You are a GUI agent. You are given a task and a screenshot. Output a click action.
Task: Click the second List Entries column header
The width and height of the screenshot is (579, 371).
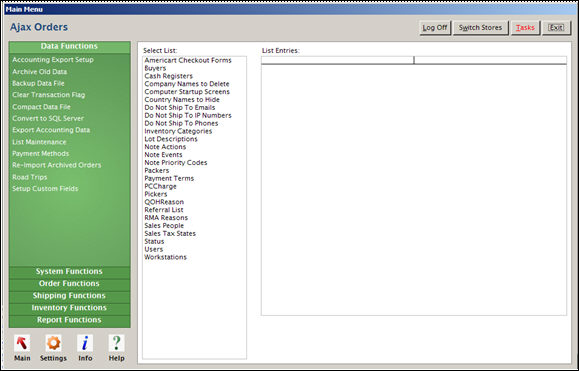point(490,60)
